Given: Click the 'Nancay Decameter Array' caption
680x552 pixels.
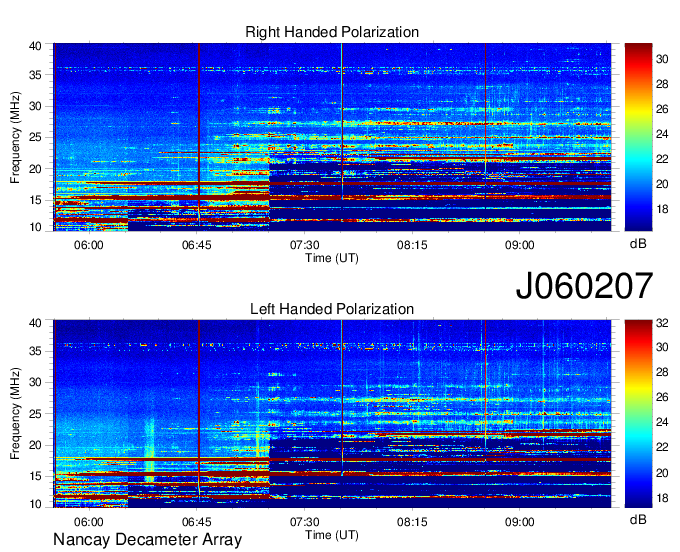Looking at the screenshot, I should (147, 540).
